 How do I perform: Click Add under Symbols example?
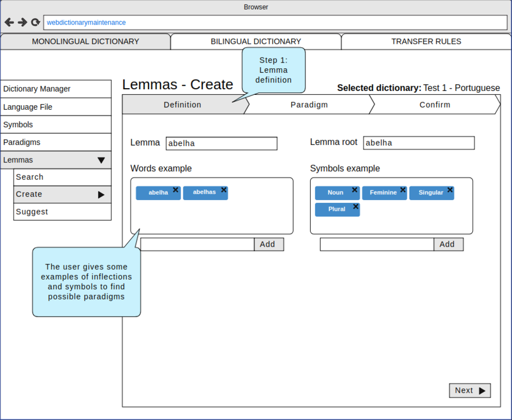point(448,244)
